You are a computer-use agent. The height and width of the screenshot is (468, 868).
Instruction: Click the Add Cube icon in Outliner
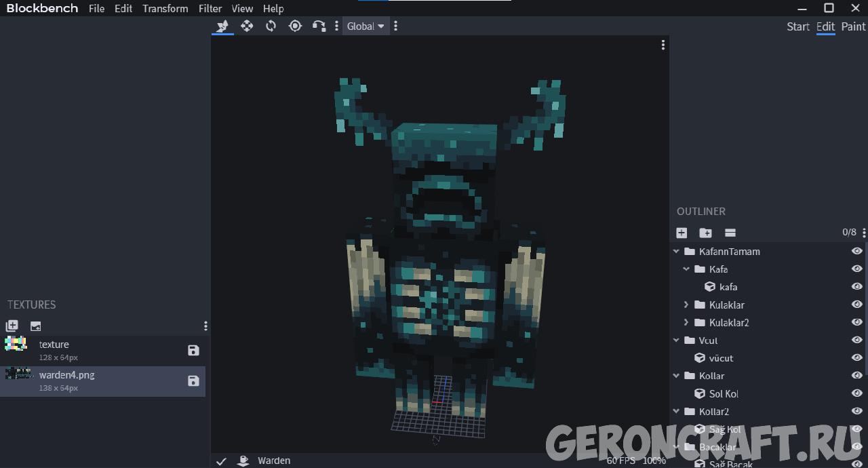pyautogui.click(x=682, y=233)
